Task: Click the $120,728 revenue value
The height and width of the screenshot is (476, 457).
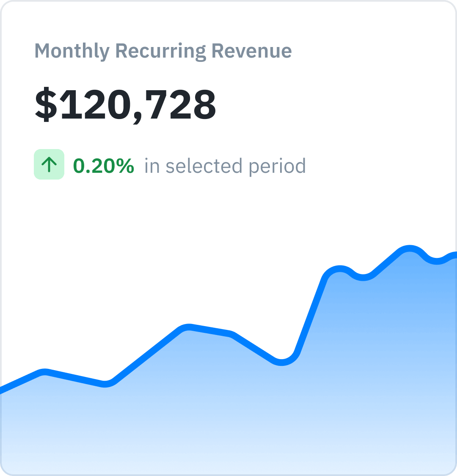Action: coord(125,104)
